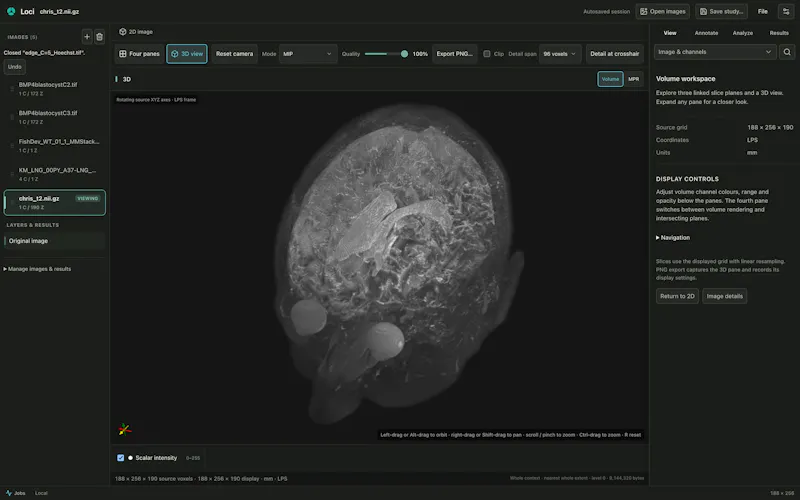Open the View tab

[x=670, y=33]
